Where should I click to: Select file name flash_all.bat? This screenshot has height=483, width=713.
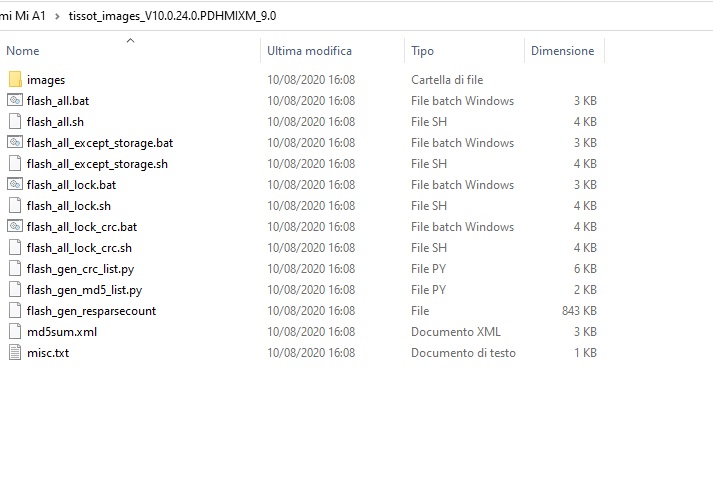(58, 101)
